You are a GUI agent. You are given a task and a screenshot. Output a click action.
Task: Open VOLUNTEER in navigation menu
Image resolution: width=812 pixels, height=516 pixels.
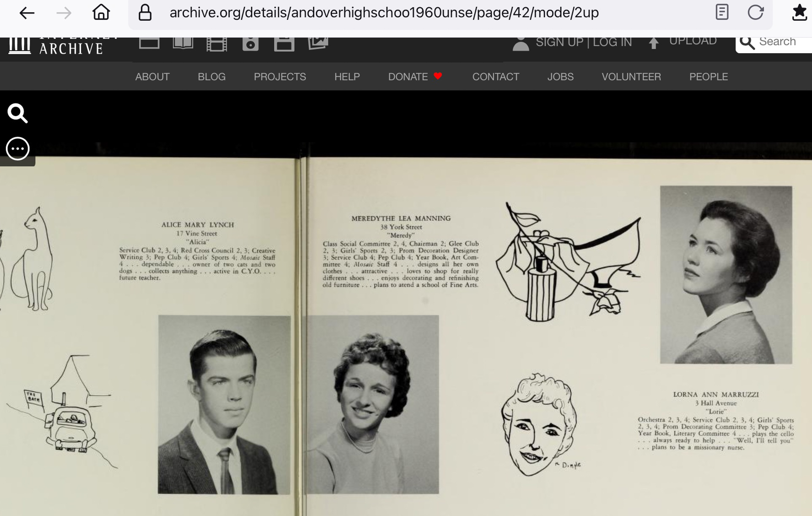click(631, 77)
